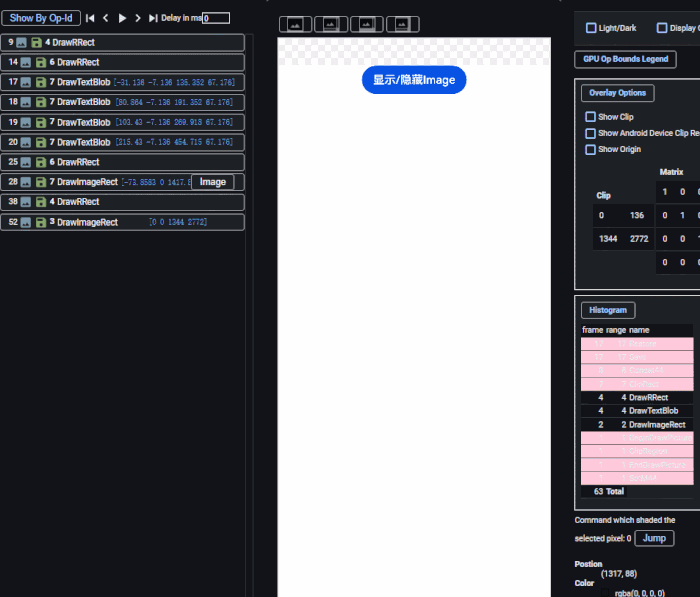The width and height of the screenshot is (700, 597).
Task: Jump to last command button
Action: 153,18
